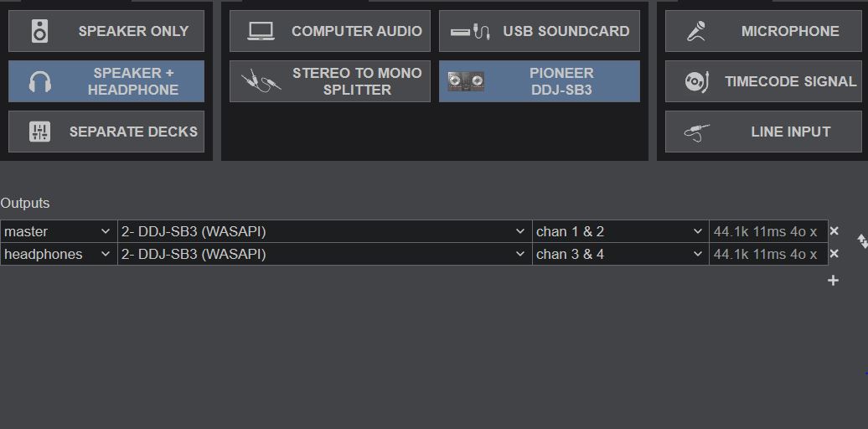This screenshot has height=429, width=868.
Task: Open the headphones device dropdown showing DDJ-SB3 (WASAPI)
Action: pos(325,254)
